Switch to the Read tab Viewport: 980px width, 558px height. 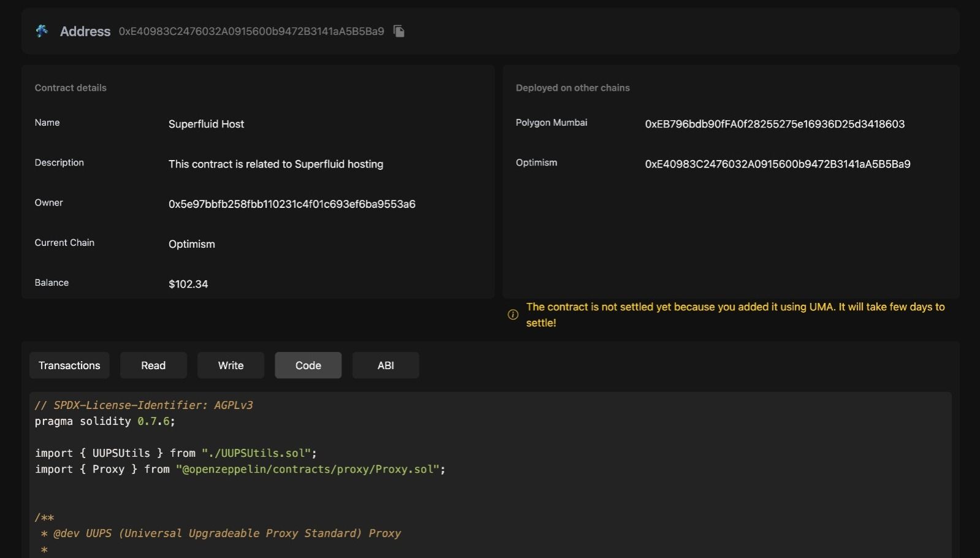pos(153,365)
